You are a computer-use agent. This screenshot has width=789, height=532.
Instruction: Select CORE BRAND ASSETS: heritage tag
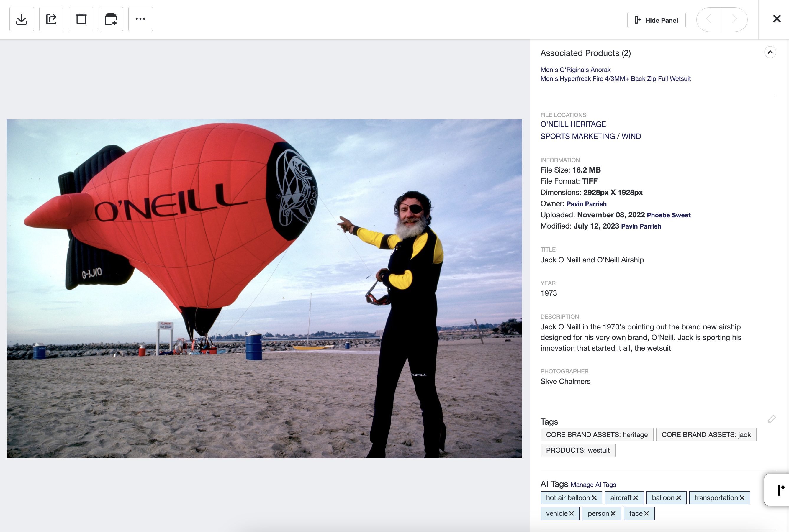(597, 435)
